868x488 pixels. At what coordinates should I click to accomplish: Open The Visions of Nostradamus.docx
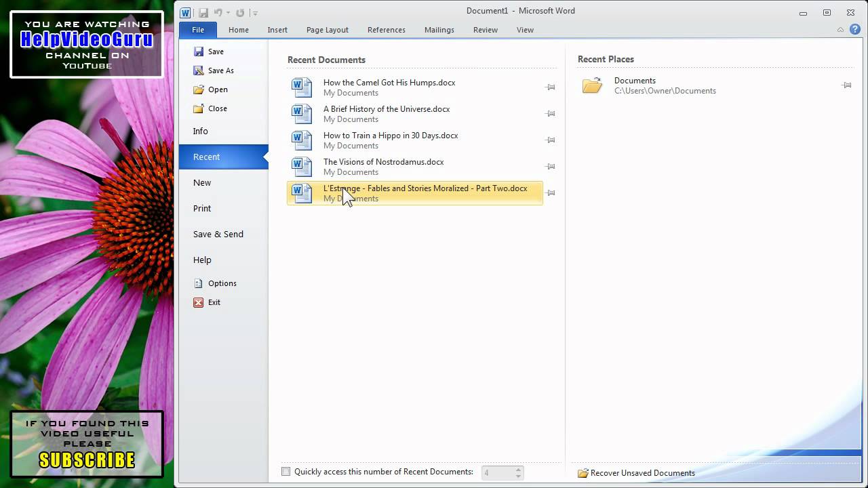pyautogui.click(x=415, y=167)
